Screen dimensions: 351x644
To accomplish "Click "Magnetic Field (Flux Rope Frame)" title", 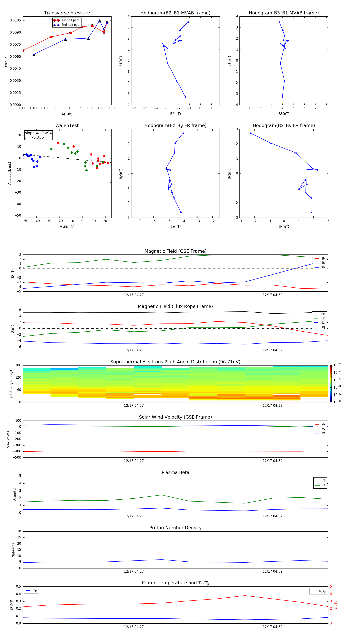I will [x=175, y=307].
